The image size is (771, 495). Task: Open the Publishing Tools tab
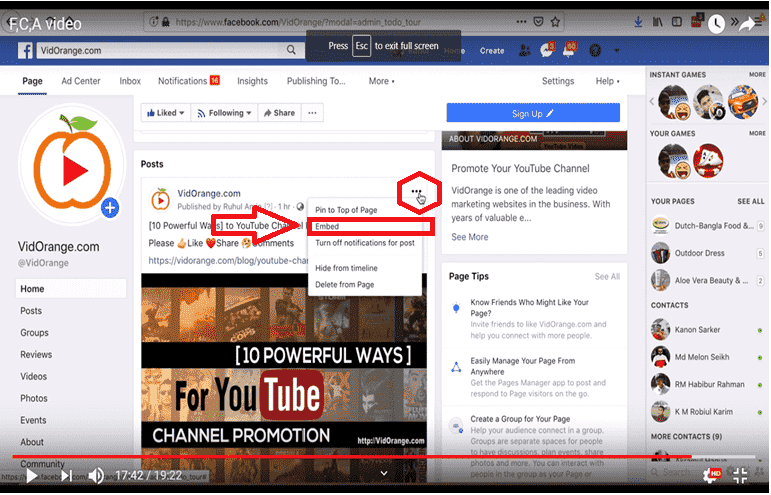(316, 81)
